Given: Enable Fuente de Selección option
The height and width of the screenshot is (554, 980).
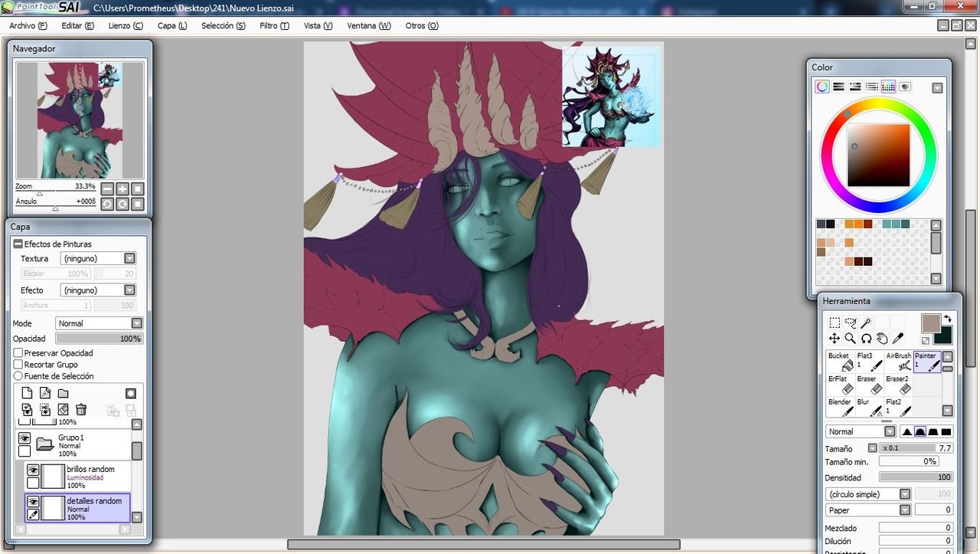Looking at the screenshot, I should tap(18, 376).
